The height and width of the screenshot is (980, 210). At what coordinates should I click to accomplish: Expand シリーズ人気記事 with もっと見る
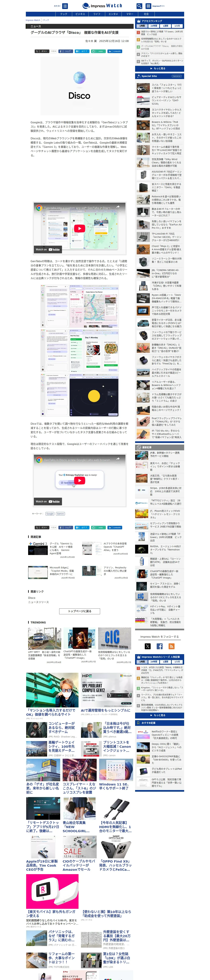(159, 715)
